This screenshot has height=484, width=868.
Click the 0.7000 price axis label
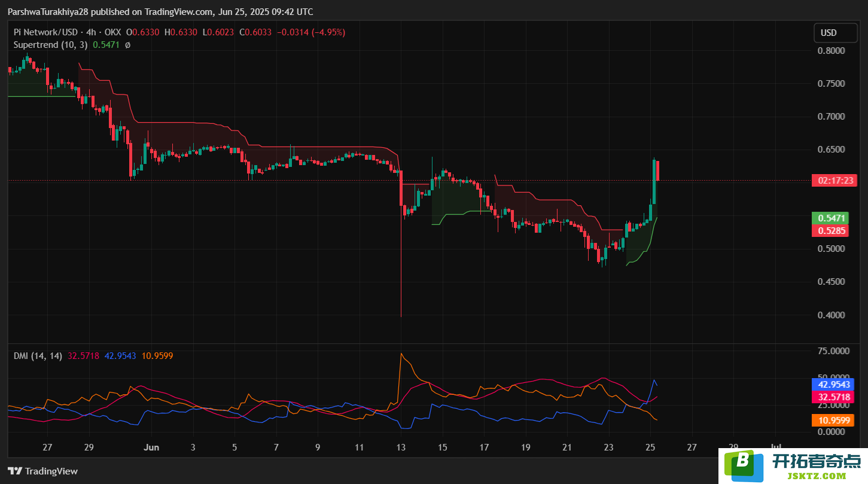832,117
